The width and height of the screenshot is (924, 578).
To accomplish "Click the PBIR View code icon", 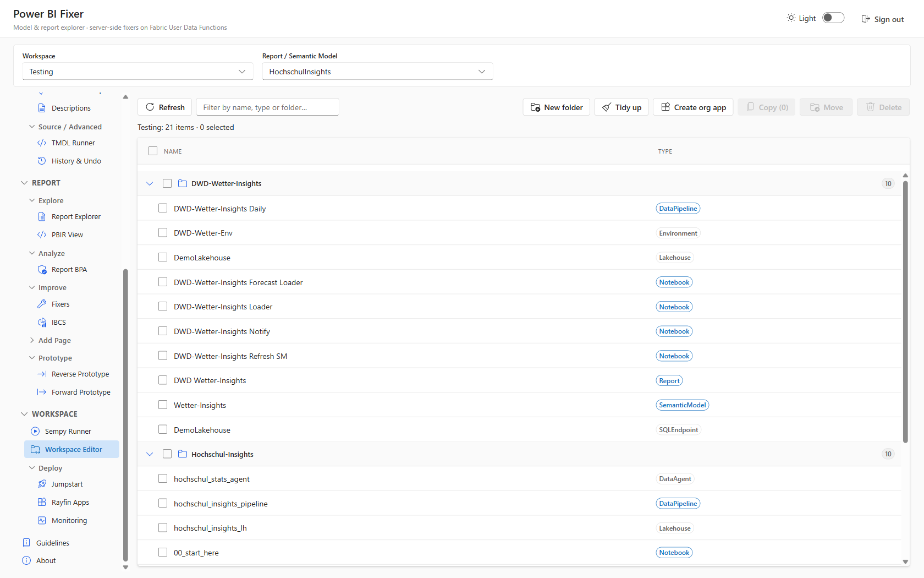I will pos(42,235).
